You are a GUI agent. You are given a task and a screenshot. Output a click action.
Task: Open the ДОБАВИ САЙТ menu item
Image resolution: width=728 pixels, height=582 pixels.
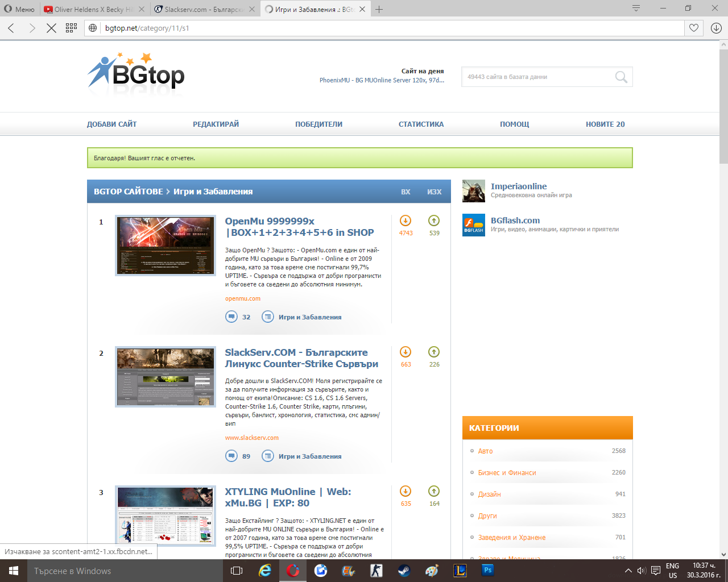point(111,124)
